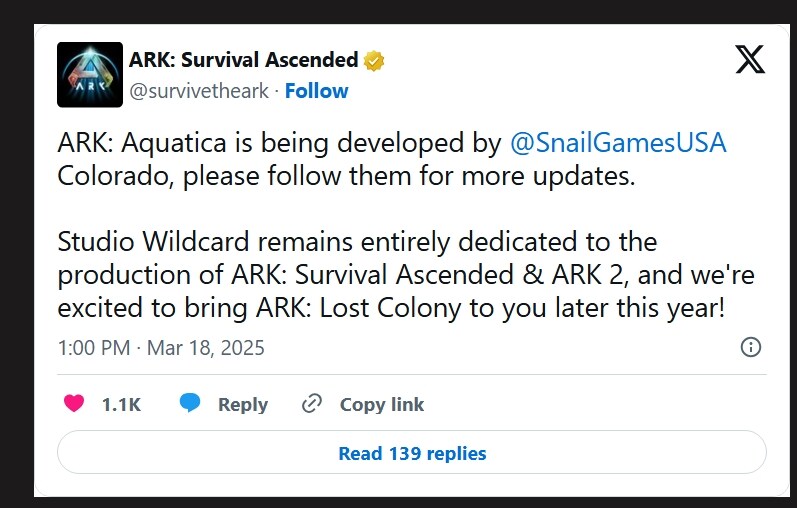Click the X logo icon
The width and height of the screenshot is (797, 508).
(x=750, y=60)
